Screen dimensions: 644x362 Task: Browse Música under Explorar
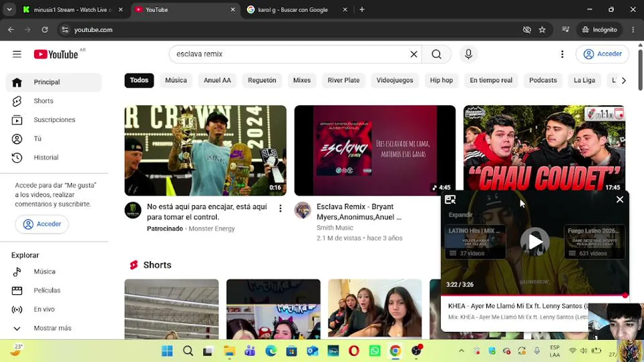[54, 271]
